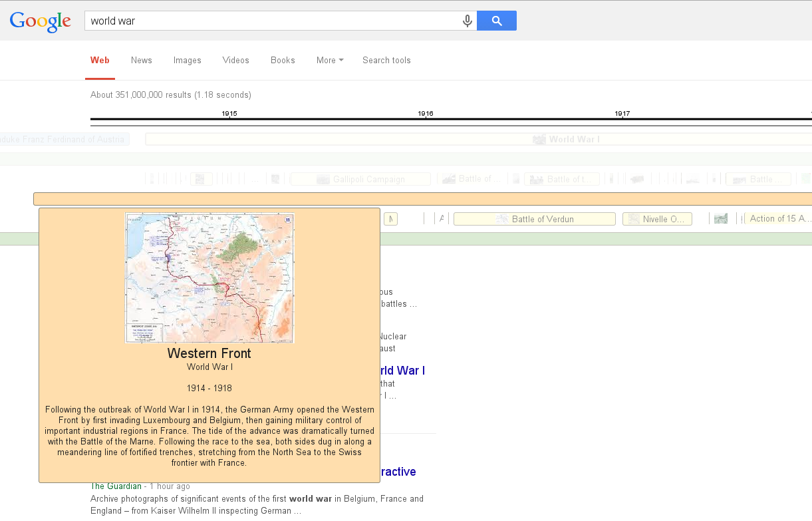Switch to the Images tab
The height and width of the screenshot is (521, 812).
[188, 60]
